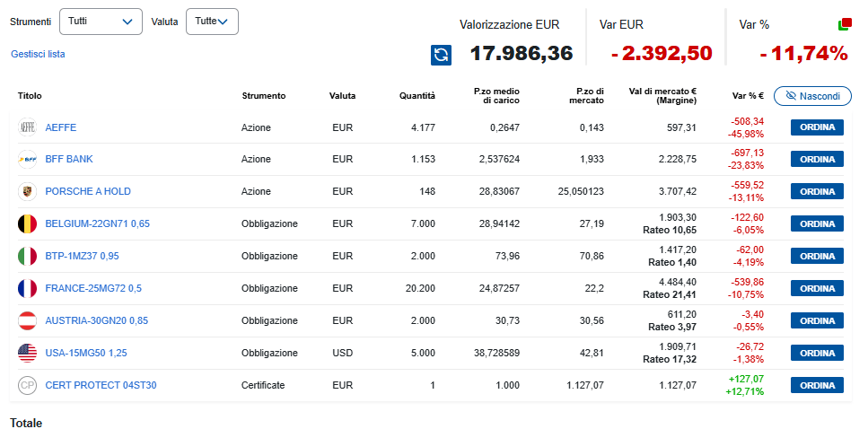
Task: Click the BFF Bank logo icon
Action: pos(27,159)
